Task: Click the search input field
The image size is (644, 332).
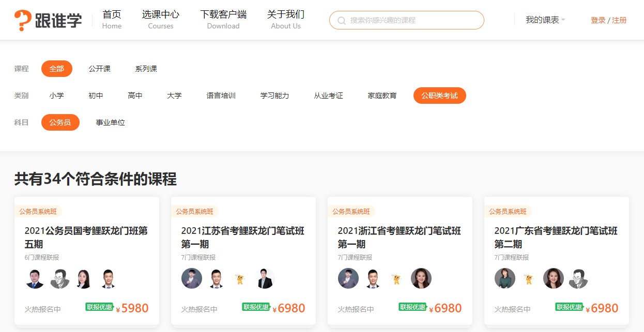Action: 408,20
